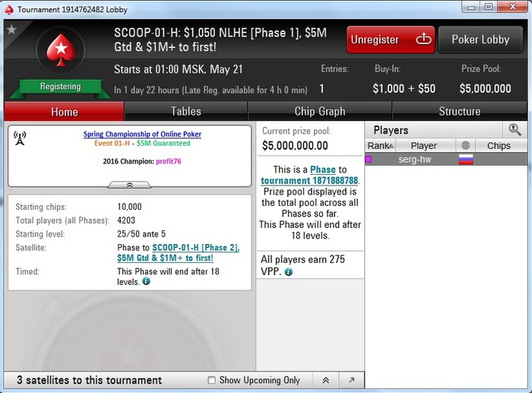Click the pop-out arrow in satellites bar
The width and height of the screenshot is (532, 393).
[351, 380]
